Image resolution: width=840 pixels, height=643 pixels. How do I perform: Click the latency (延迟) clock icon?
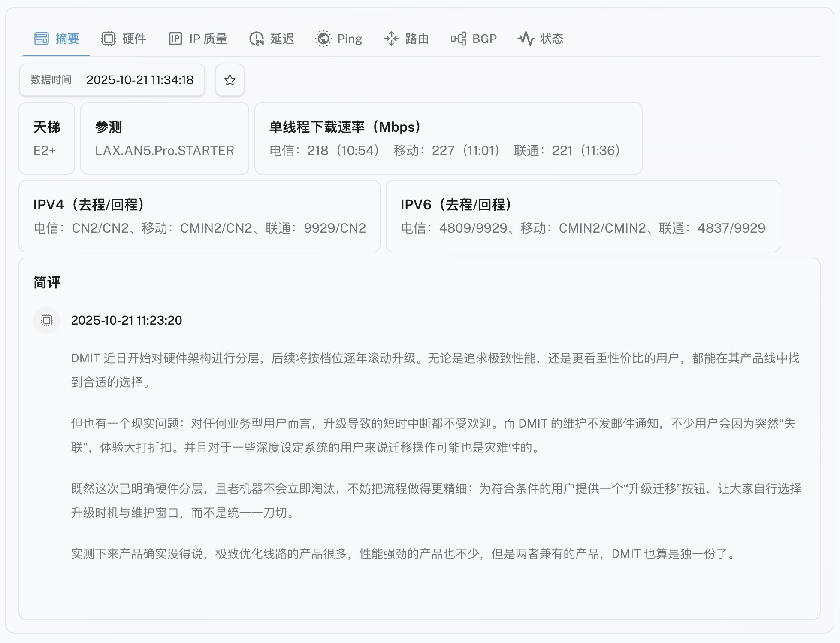pyautogui.click(x=257, y=39)
